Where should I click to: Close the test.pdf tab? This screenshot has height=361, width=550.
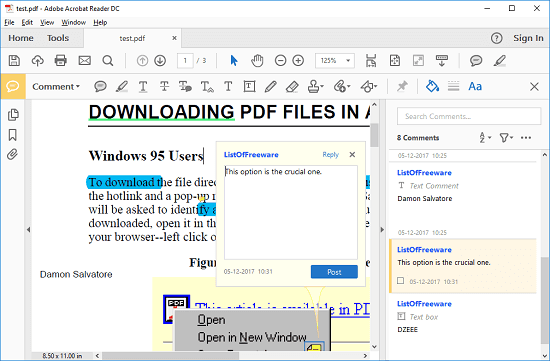pos(174,38)
